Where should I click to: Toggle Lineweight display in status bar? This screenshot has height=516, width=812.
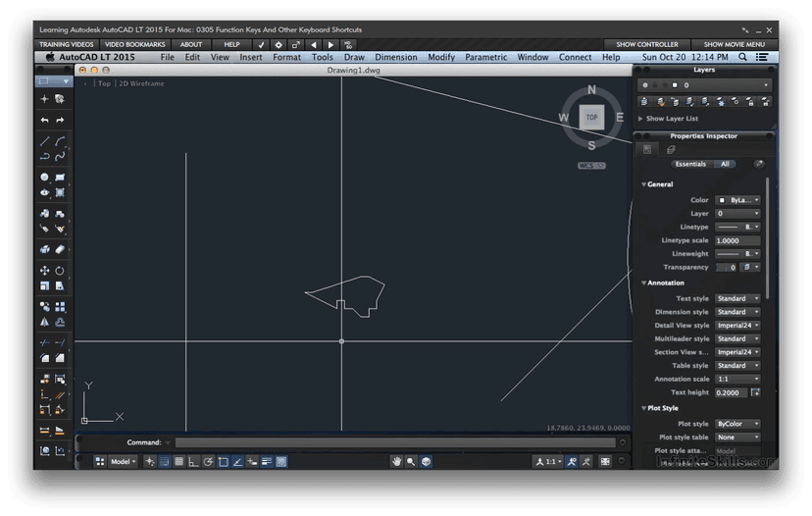[267, 461]
